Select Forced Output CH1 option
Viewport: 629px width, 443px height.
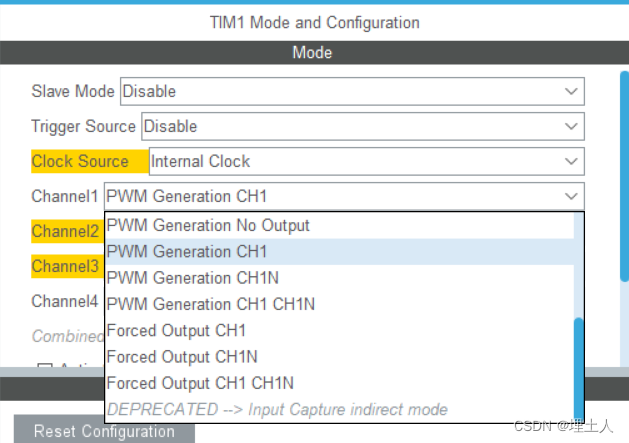[x=339, y=331]
